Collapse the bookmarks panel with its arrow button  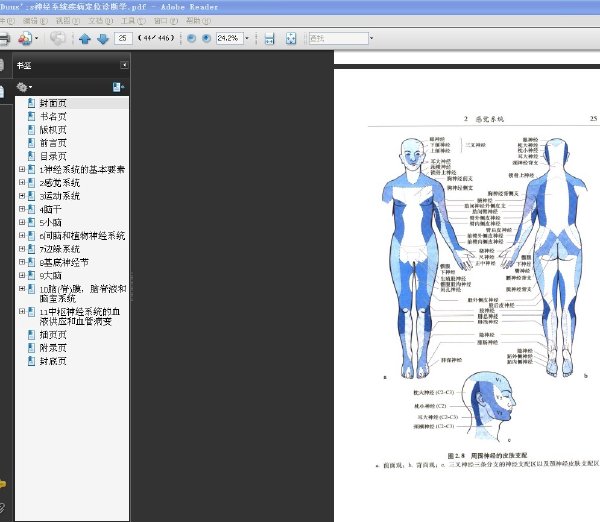point(124,65)
